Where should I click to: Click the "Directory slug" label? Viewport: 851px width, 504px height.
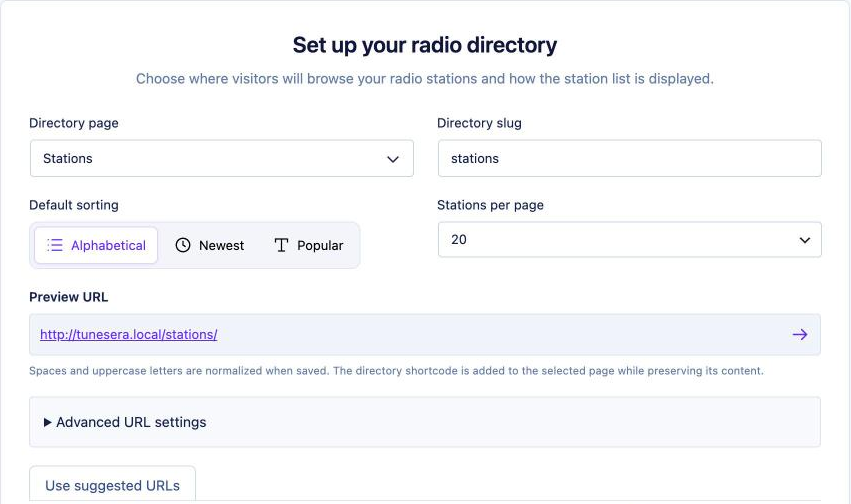coord(479,123)
